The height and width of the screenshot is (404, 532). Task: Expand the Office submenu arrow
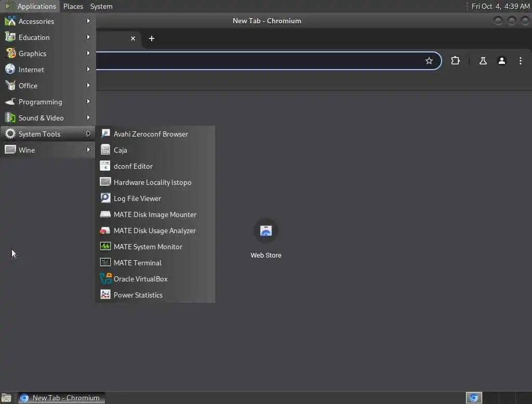coord(88,86)
